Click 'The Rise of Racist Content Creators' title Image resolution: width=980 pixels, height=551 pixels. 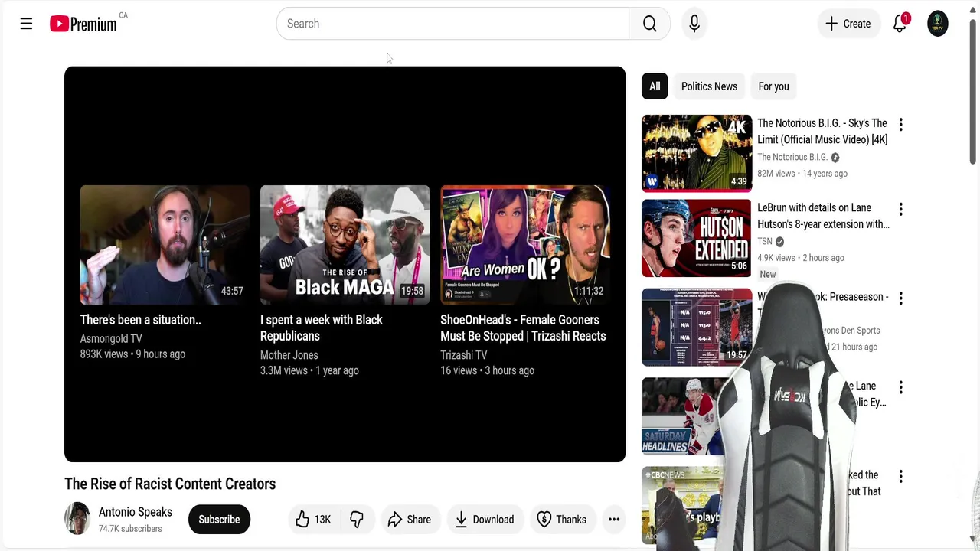170,484
